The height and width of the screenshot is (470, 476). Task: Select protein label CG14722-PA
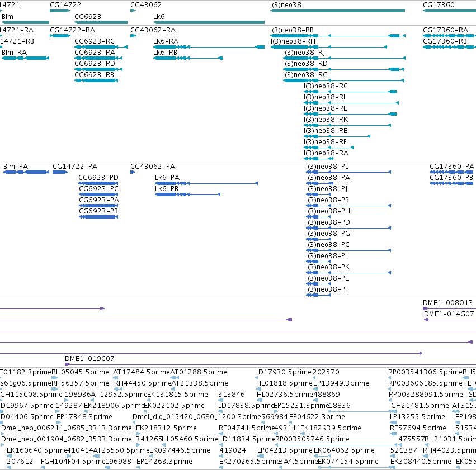coord(75,167)
